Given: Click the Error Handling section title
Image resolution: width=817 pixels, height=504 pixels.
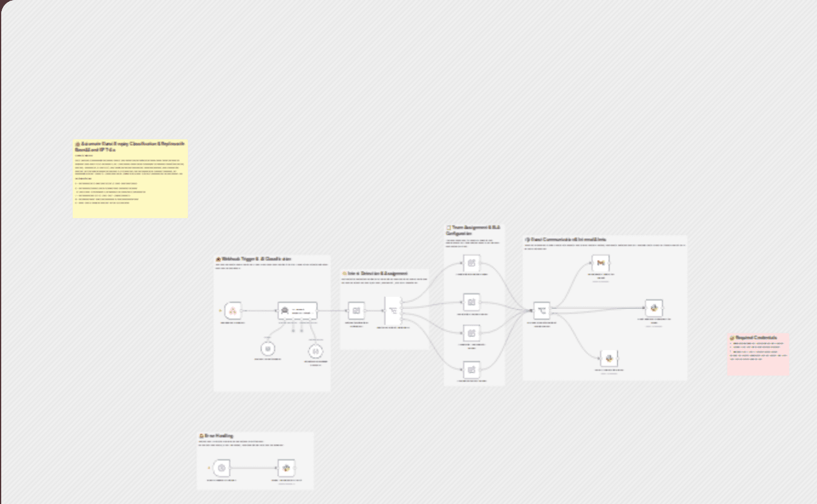Looking at the screenshot, I should coord(216,436).
